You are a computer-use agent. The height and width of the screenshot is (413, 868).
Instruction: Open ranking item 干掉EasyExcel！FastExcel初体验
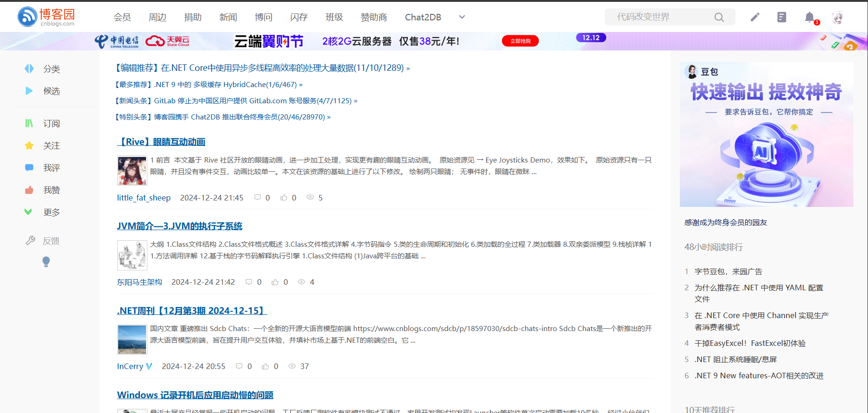click(750, 343)
